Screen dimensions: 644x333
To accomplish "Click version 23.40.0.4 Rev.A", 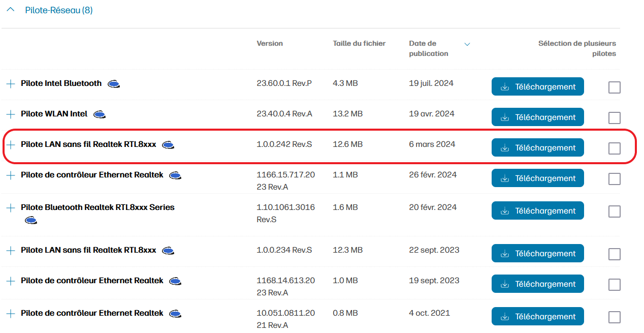I will 284,114.
